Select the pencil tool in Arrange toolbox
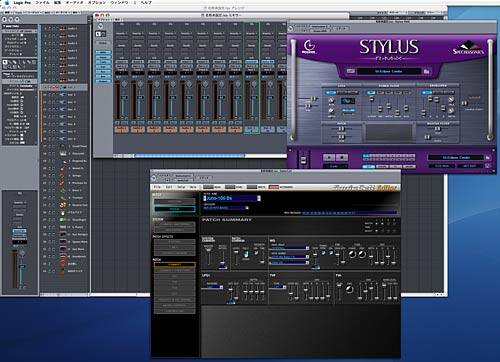The width and height of the screenshot is (500, 362). [x=10, y=62]
